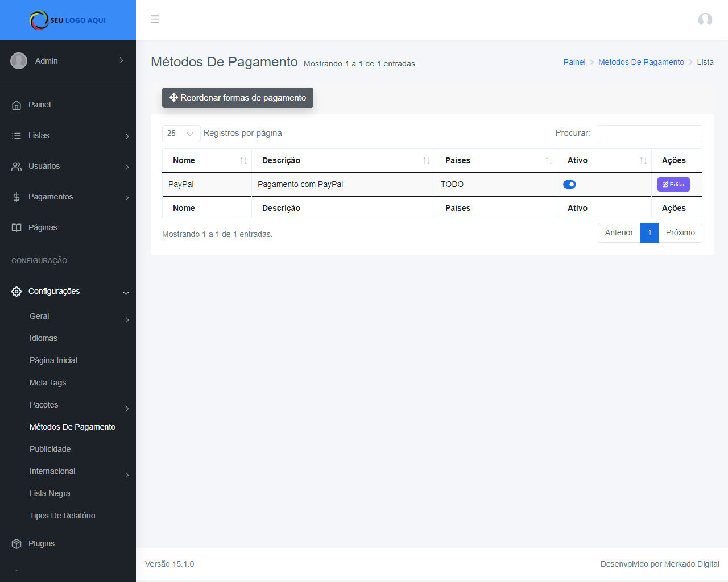Screen dimensions: 728x582
Task: Expand the Internacional submenu
Action: point(127,475)
